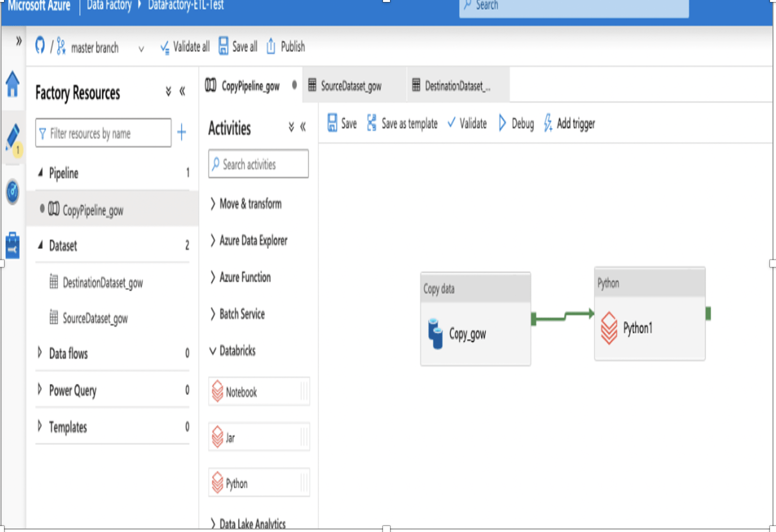
Task: Collapse the Databricks category
Action: (x=233, y=351)
